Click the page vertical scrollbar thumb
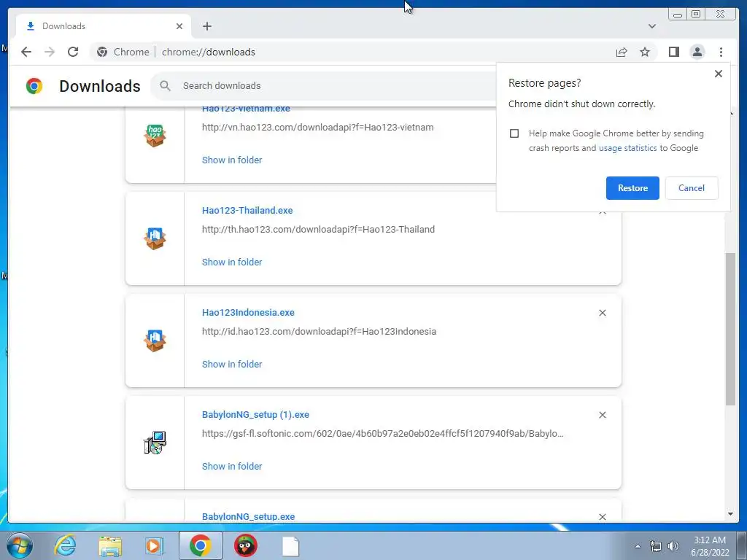747x560 pixels. [730, 329]
